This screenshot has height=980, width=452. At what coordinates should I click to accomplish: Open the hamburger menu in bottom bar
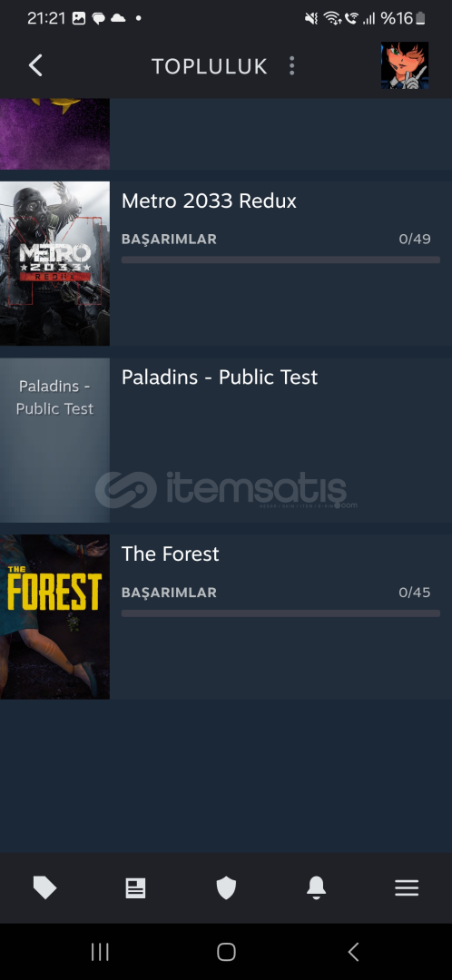coord(407,887)
